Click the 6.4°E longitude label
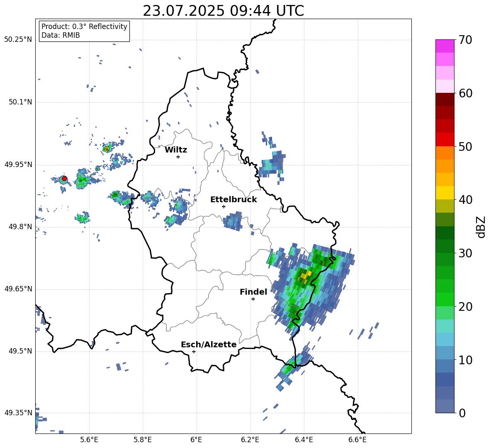 point(304,440)
